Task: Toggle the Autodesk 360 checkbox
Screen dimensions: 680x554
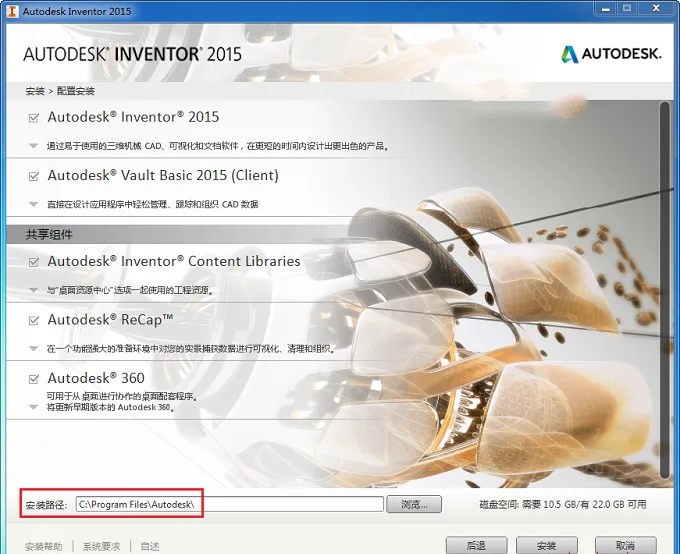Action: pos(33,379)
